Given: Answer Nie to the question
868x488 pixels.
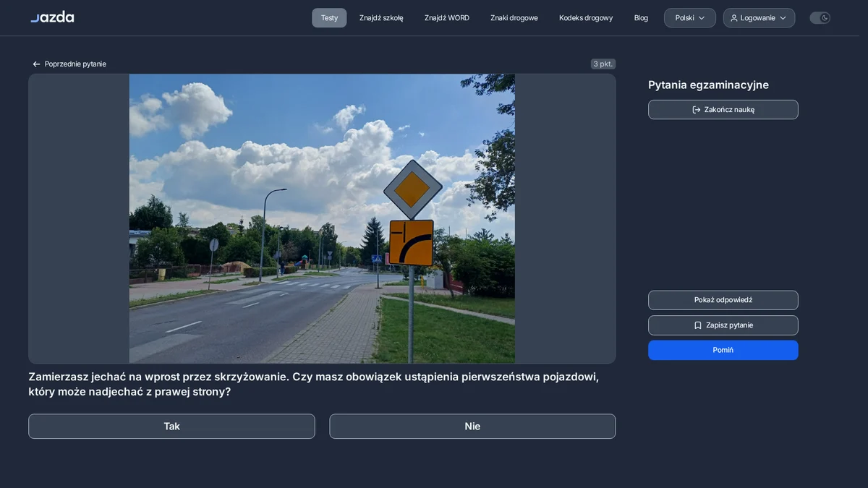Looking at the screenshot, I should [472, 427].
